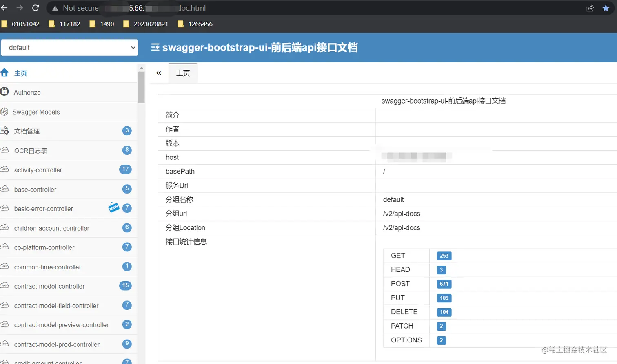Click the Swagger Models cube icon
This screenshot has width=617, height=364.
(x=4, y=111)
